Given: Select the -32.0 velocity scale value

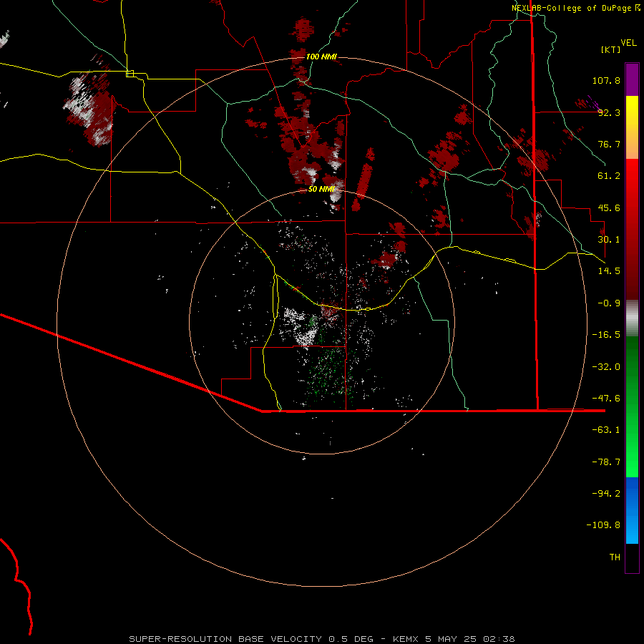Looking at the screenshot, I should 606,367.
